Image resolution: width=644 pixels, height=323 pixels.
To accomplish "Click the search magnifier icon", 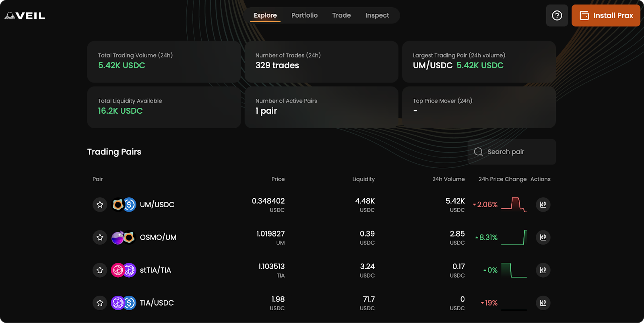I will click(478, 152).
